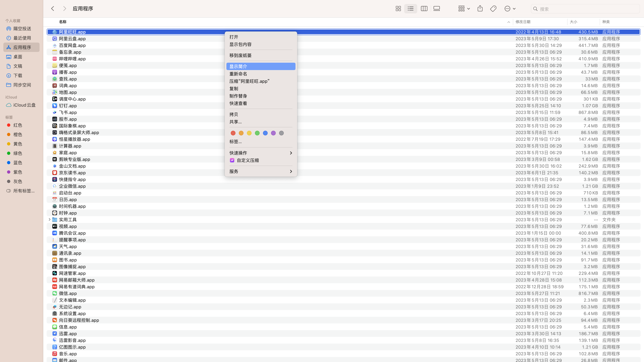The image size is (644, 362).
Task: Switch to gallery view
Action: coord(437,9)
